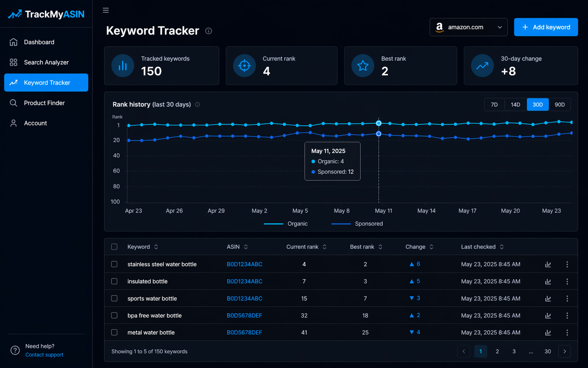Open ASIN link for bpa free water bottle
Screen dimensions: 588x368
pos(244,316)
